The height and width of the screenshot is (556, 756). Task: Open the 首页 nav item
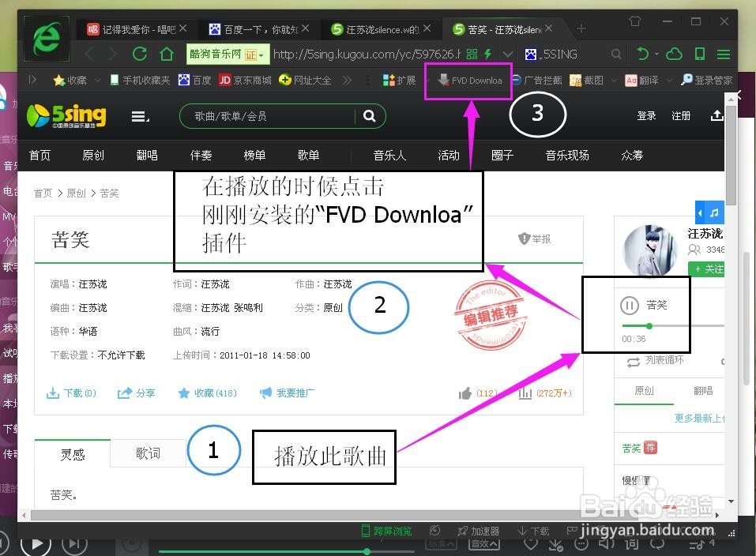click(x=39, y=156)
